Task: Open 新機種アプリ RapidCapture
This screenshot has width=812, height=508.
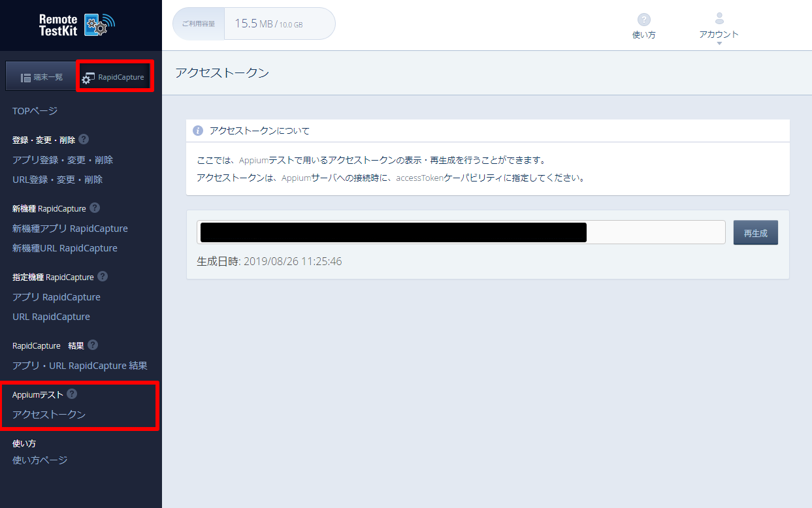Action: 70,229
